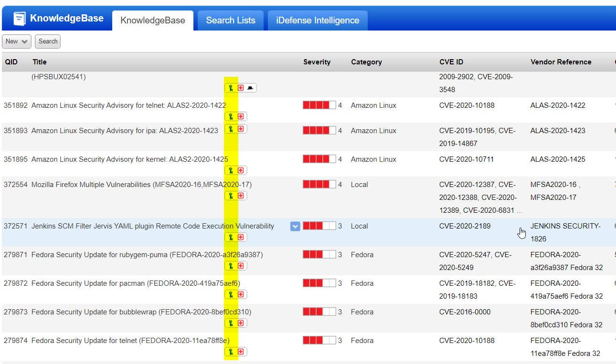Open the CVE-2020-2189 link
616x364 pixels.
click(465, 226)
